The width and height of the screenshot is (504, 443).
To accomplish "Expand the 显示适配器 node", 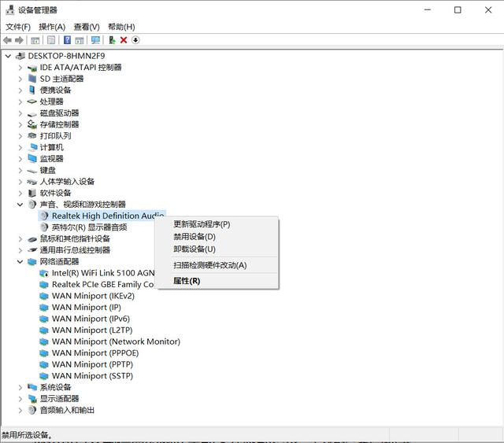I will click(20, 399).
